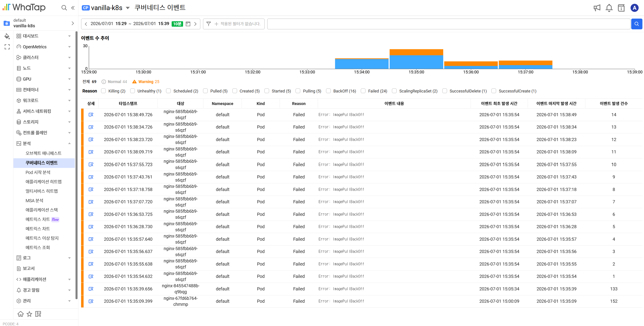The height and width of the screenshot is (326, 644).
Task: Click the filter funnel icon
Action: 208,24
